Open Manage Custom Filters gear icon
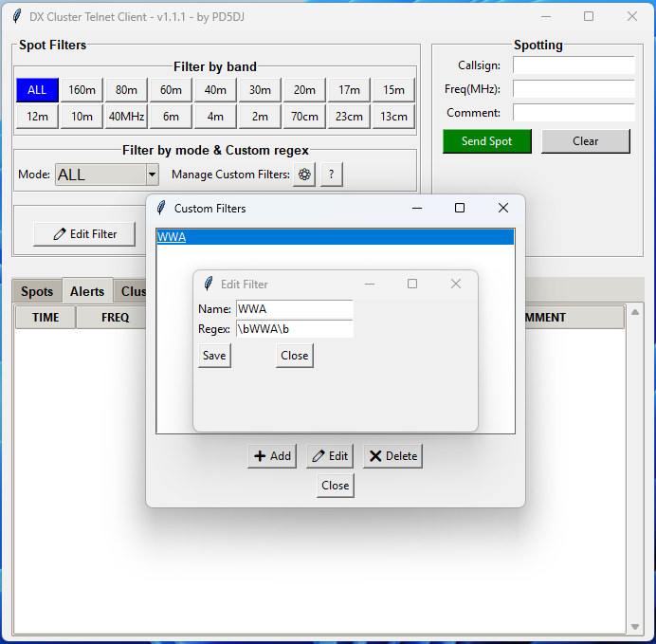Viewport: 656px width, 644px height. pyautogui.click(x=304, y=175)
